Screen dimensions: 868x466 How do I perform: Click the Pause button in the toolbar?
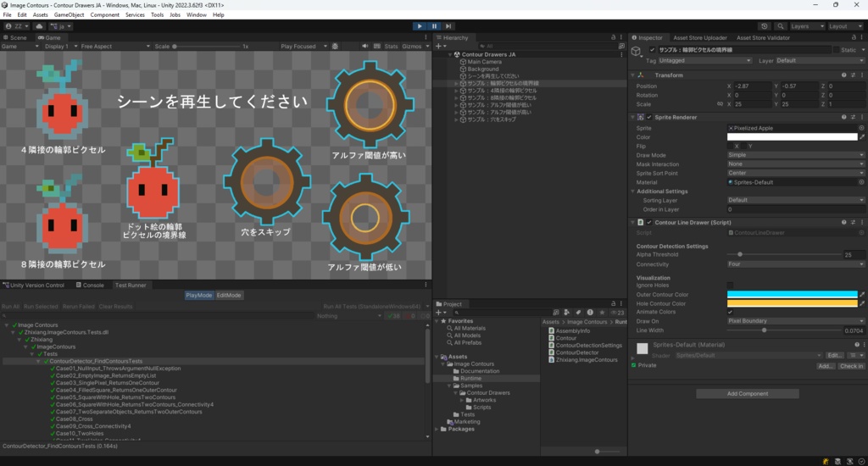click(x=434, y=26)
